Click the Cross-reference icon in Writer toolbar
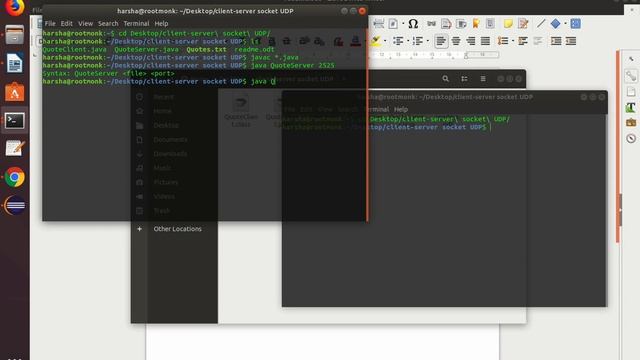640x360 pixels. pos(490,24)
